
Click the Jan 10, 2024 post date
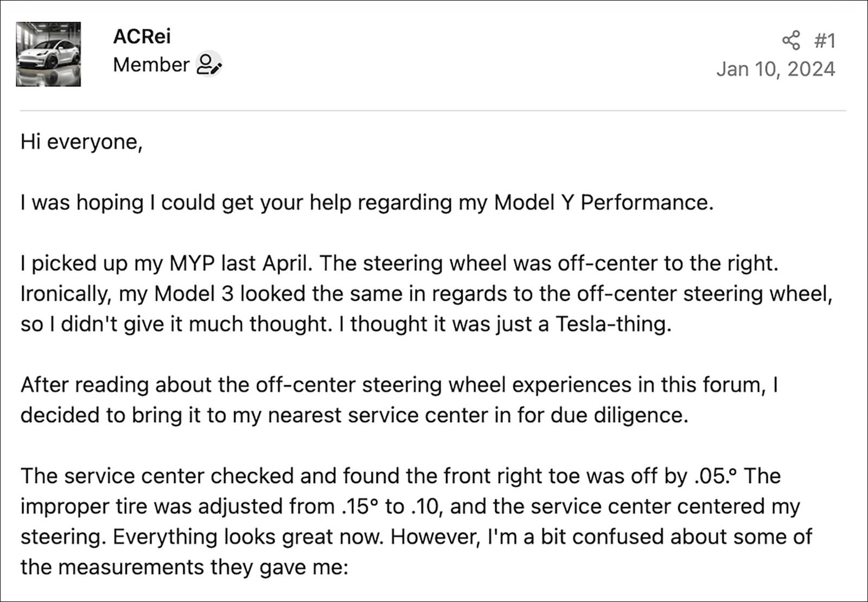tap(775, 69)
